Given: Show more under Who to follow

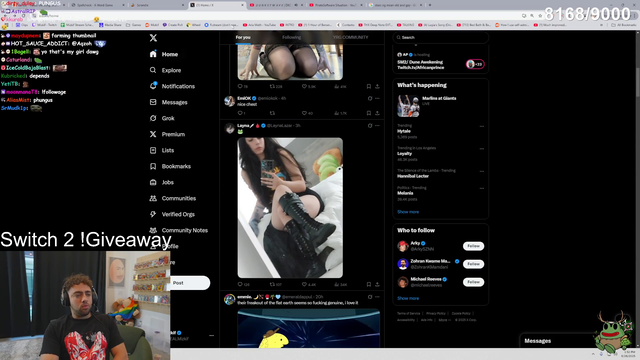Looking at the screenshot, I should point(408,298).
